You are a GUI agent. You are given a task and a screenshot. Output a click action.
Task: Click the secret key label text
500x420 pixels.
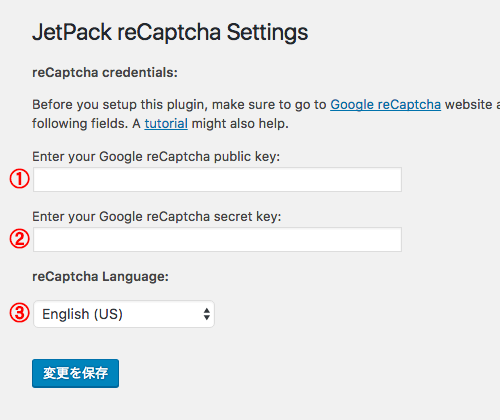157,217
